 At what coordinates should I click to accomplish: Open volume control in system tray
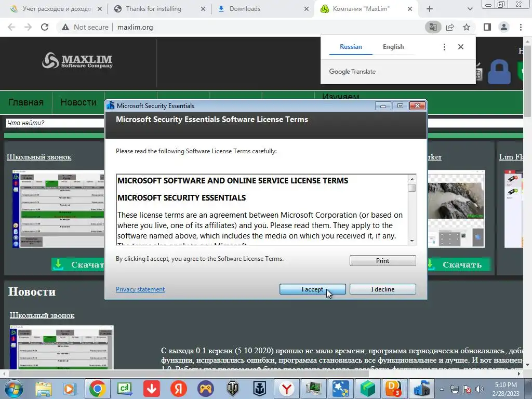click(x=480, y=389)
